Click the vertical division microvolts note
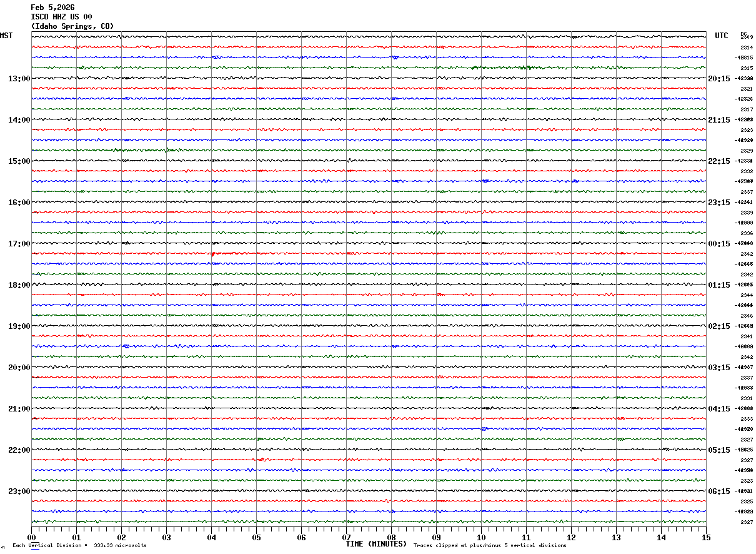756x554 pixels. click(x=79, y=546)
